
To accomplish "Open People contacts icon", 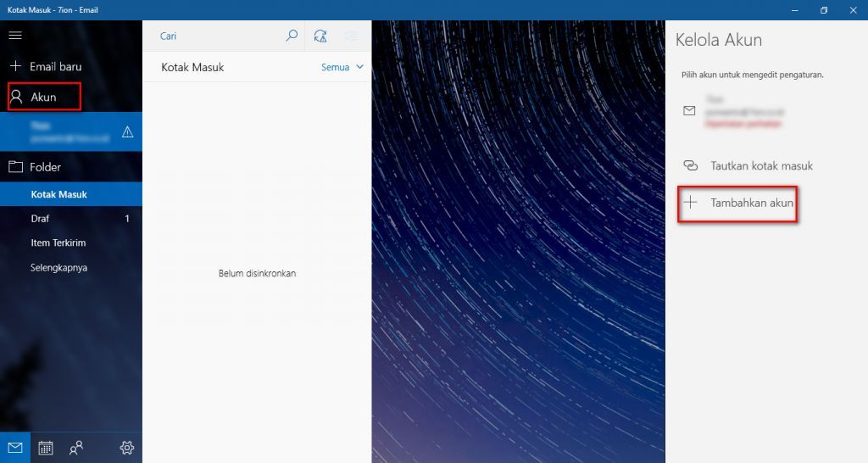I will point(76,448).
